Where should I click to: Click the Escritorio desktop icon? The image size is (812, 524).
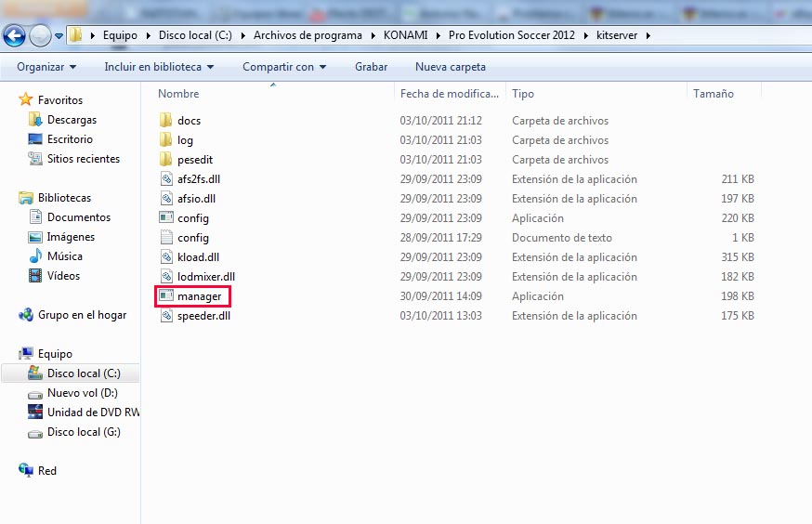point(35,138)
